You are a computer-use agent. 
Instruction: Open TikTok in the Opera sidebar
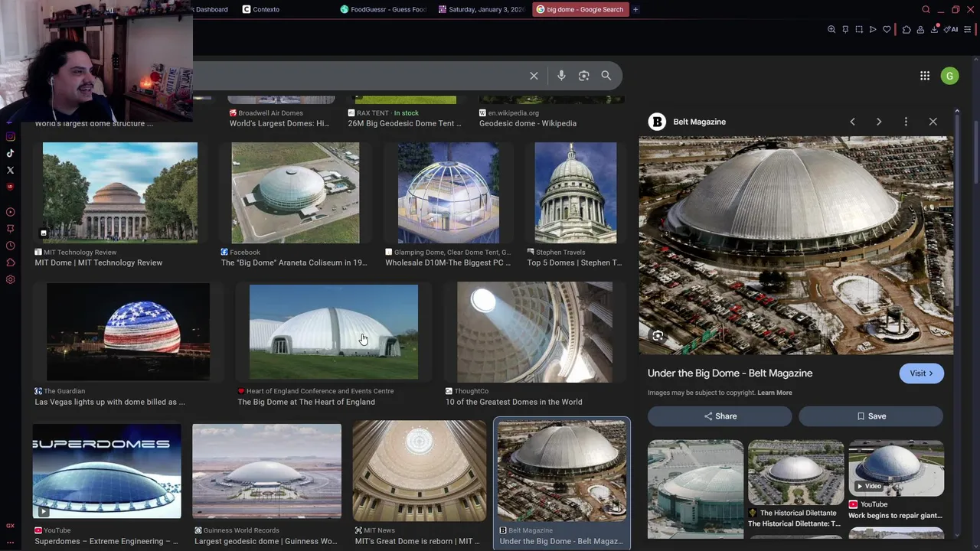pyautogui.click(x=10, y=153)
